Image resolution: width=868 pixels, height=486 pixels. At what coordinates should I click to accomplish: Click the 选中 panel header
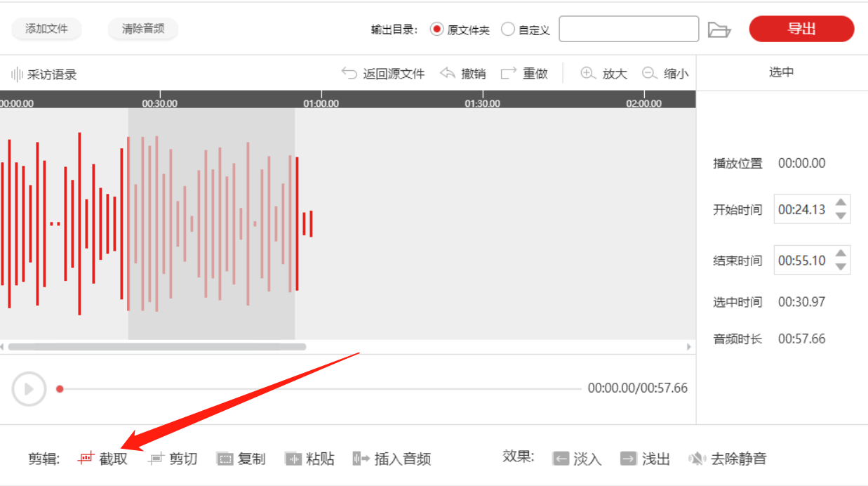coord(782,72)
